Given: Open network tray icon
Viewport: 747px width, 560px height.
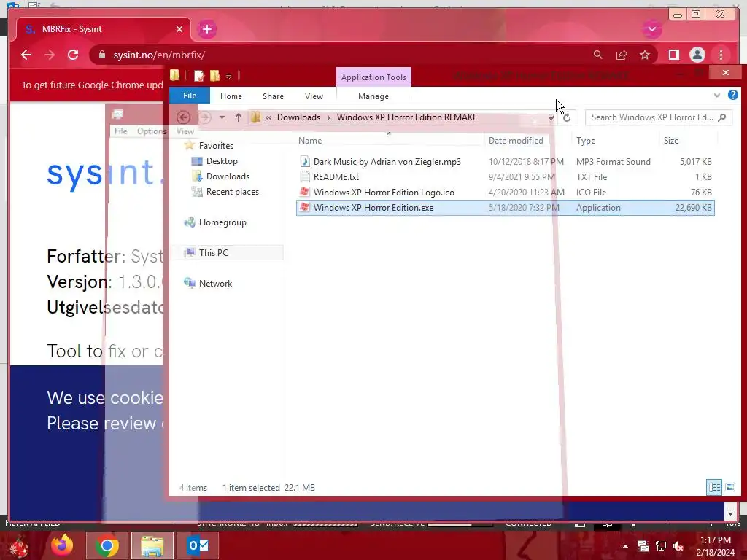Looking at the screenshot, I should (661, 546).
